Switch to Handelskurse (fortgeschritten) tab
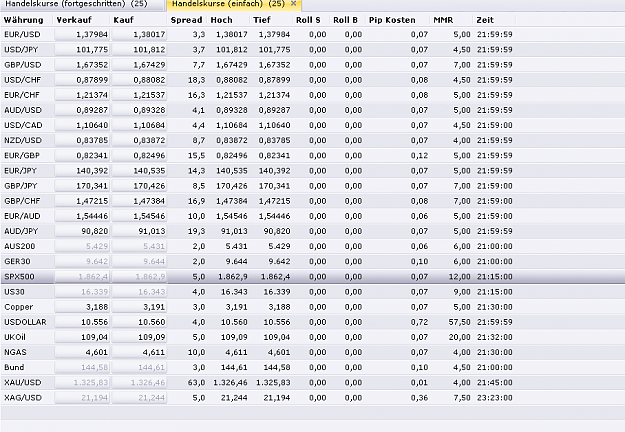This screenshot has height=432, width=625. pos(82,4)
